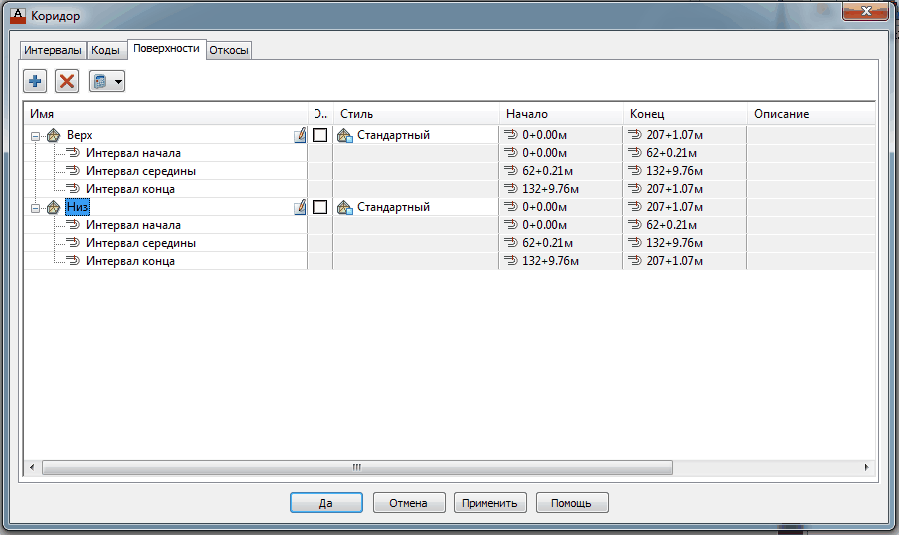Click the blue plus add surface icon
This screenshot has height=535, width=899.
pos(36,81)
